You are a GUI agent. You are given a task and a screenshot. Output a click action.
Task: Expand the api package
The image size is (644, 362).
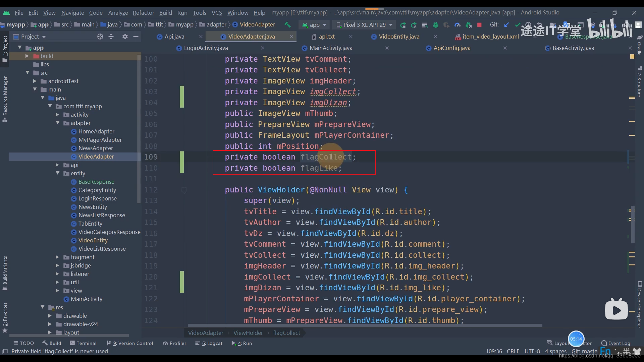pos(57,165)
